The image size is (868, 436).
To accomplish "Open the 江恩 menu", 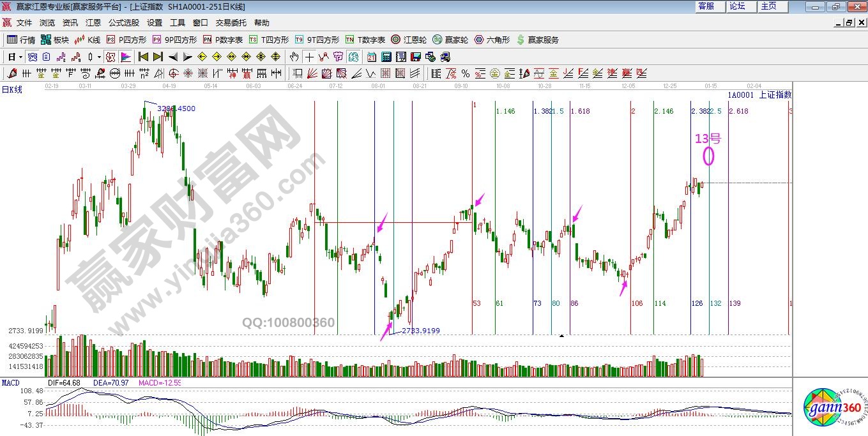I will tap(93, 22).
